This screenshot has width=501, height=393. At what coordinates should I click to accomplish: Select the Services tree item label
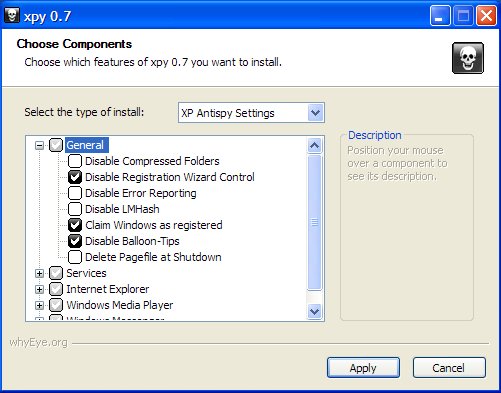point(86,273)
